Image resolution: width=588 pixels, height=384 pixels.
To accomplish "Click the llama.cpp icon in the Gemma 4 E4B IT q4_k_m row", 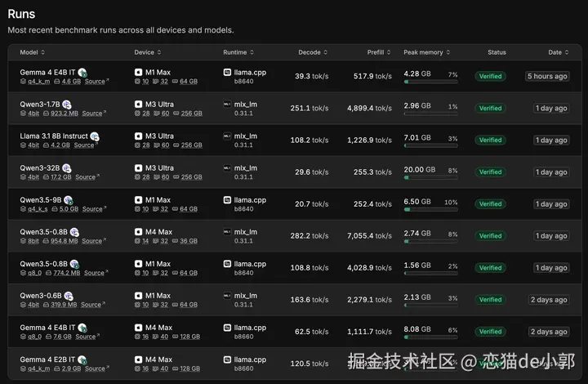I will coord(227,72).
